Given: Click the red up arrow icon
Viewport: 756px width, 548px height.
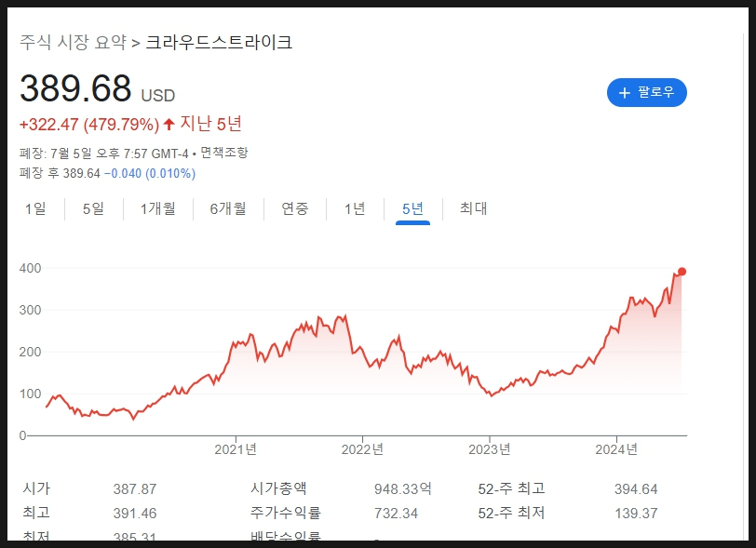Looking at the screenshot, I should point(169,125).
